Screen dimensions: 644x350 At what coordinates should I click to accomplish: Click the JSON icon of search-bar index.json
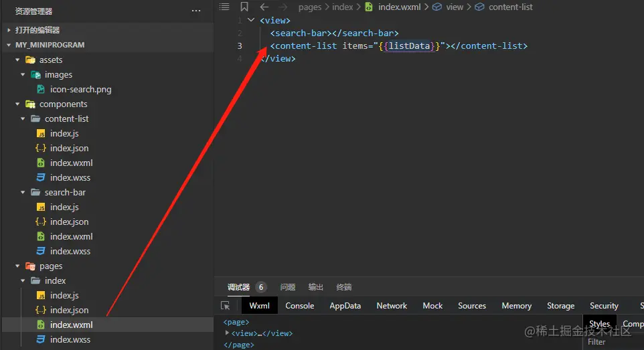[x=41, y=222]
